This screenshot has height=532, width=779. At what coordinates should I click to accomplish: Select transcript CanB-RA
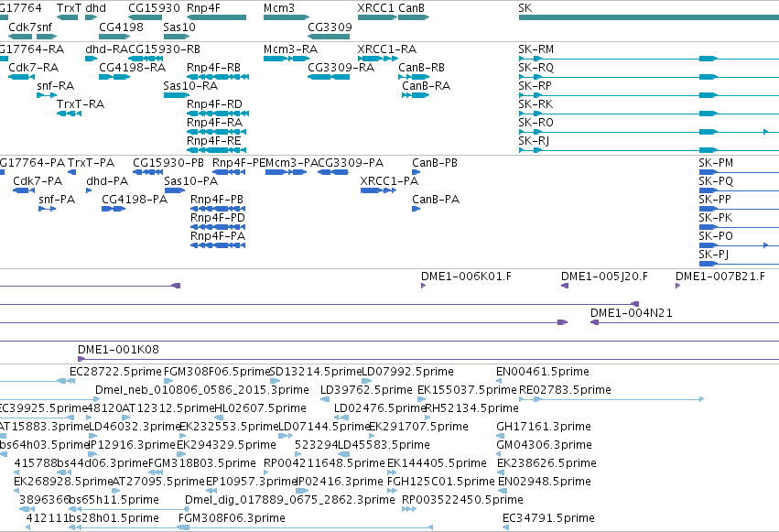[426, 86]
